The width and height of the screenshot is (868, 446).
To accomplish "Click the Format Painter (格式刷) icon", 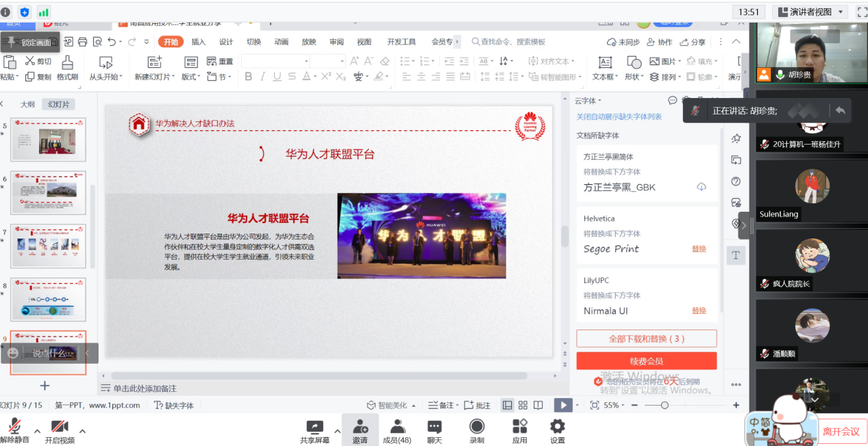I will point(67,63).
